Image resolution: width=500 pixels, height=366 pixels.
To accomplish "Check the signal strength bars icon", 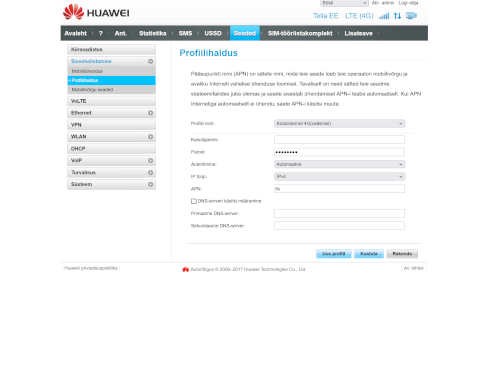I will pos(384,16).
